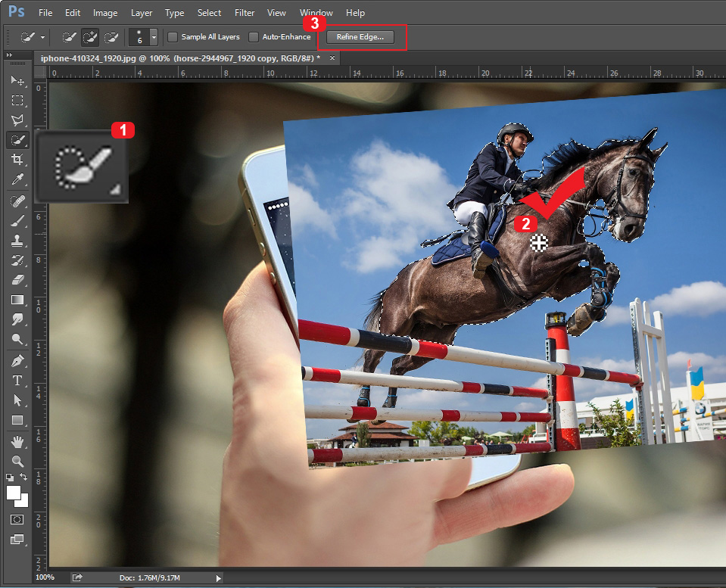Activate the Crop tool
The height and width of the screenshot is (588, 726).
[x=17, y=160]
